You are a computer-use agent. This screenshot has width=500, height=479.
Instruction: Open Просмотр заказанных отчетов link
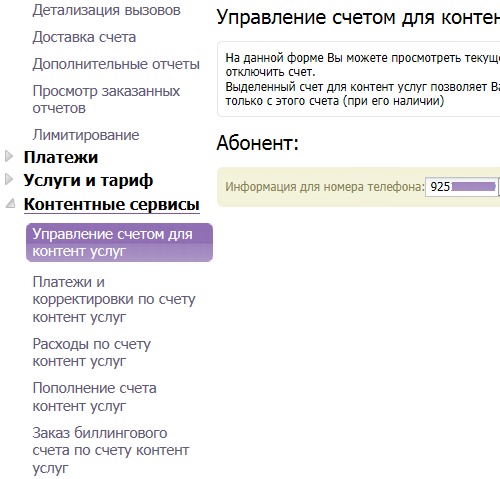[x=106, y=99]
